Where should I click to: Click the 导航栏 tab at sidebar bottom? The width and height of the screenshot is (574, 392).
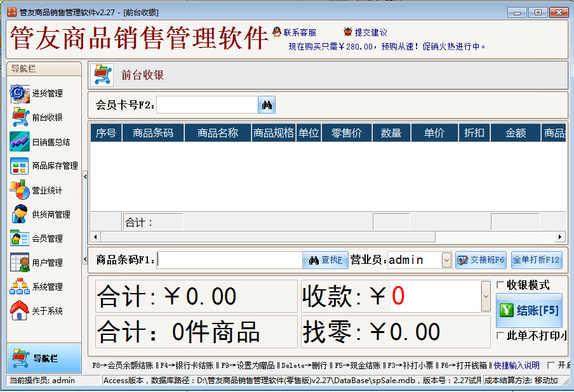click(44, 358)
